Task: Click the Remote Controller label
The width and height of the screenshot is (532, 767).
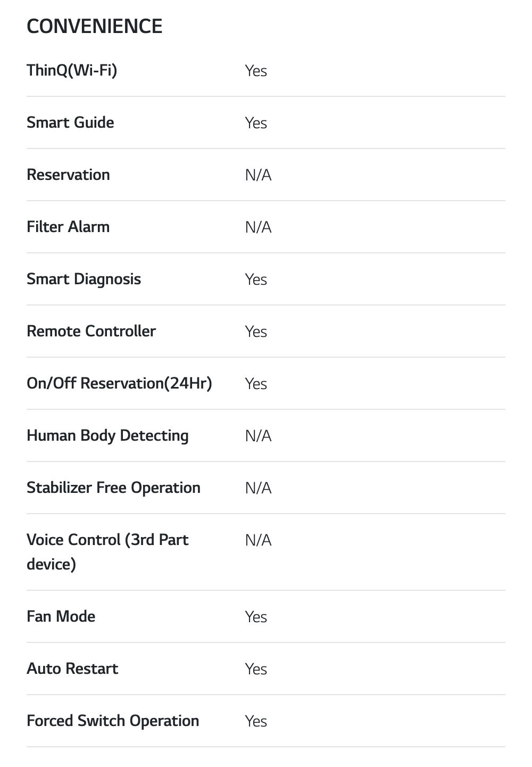Action: (x=91, y=331)
